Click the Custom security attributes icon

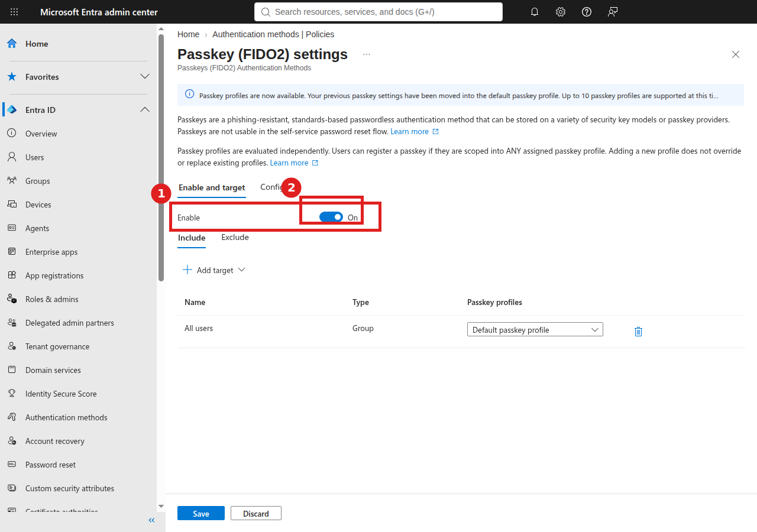(12, 488)
